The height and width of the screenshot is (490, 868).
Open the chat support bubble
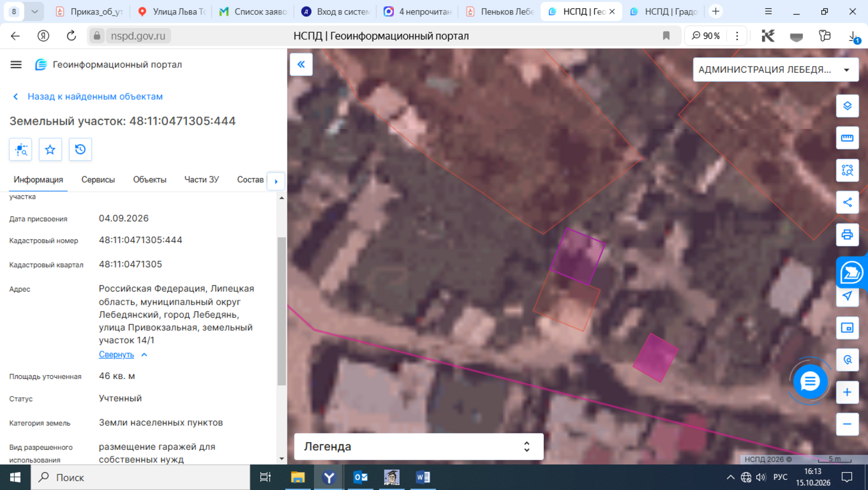tap(810, 381)
